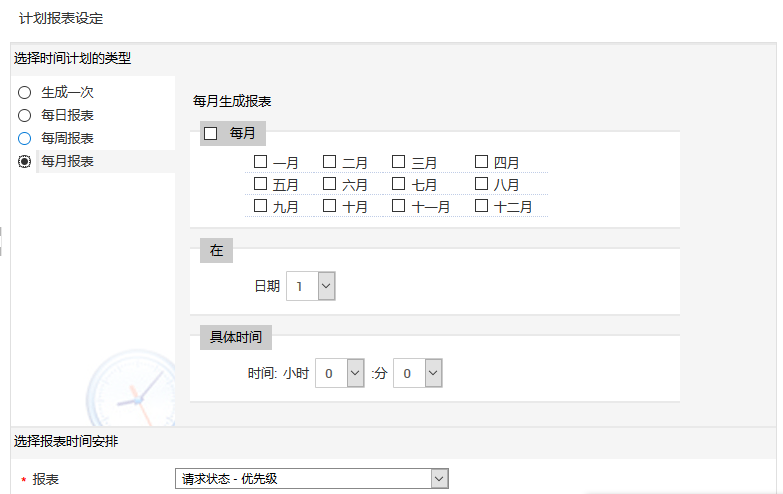The height and width of the screenshot is (494, 783).
Task: Check the 十一月 checkbox
Action: (398, 206)
